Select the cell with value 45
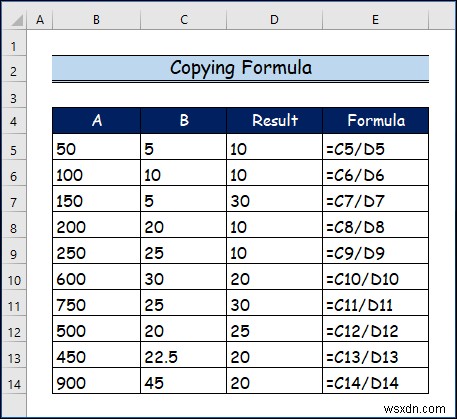The height and width of the screenshot is (419, 457). 184,381
